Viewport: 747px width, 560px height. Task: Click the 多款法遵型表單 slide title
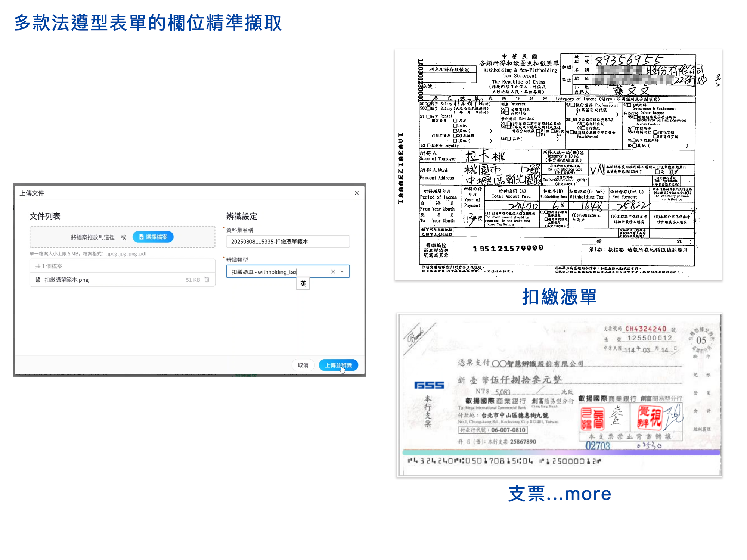(148, 23)
